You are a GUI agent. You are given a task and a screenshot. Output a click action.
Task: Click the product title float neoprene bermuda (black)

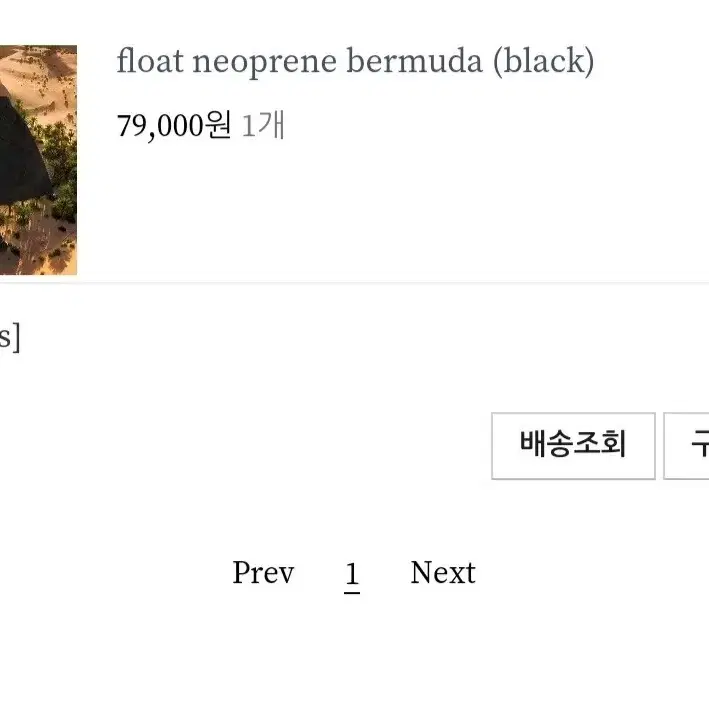point(355,63)
